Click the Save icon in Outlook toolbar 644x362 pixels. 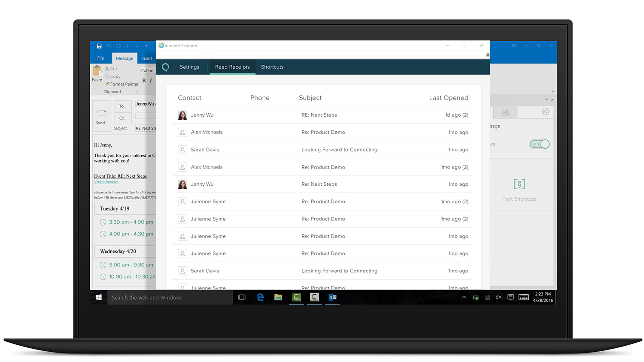tap(99, 46)
